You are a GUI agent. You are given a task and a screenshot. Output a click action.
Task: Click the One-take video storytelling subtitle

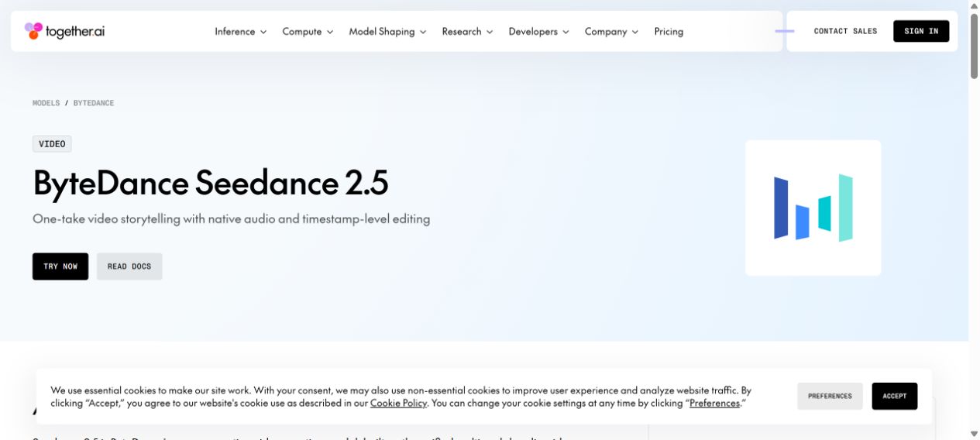click(231, 219)
